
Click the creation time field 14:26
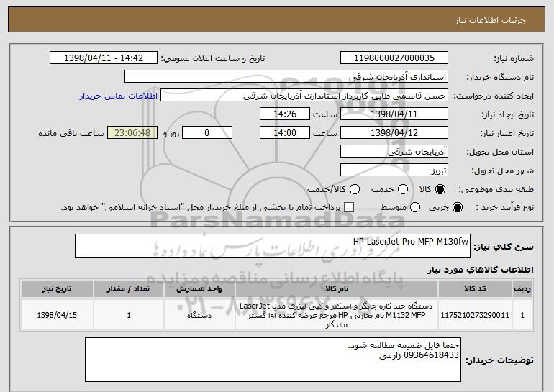tap(285, 114)
